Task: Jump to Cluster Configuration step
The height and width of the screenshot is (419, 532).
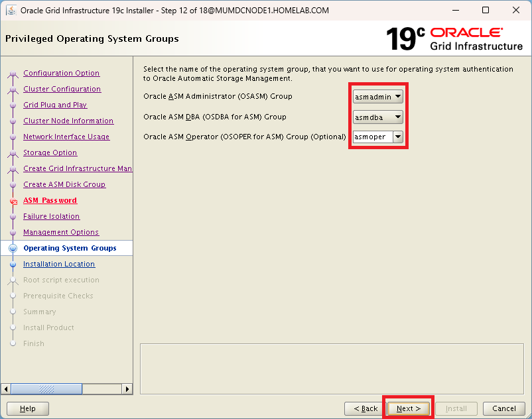Action: pyautogui.click(x=62, y=90)
